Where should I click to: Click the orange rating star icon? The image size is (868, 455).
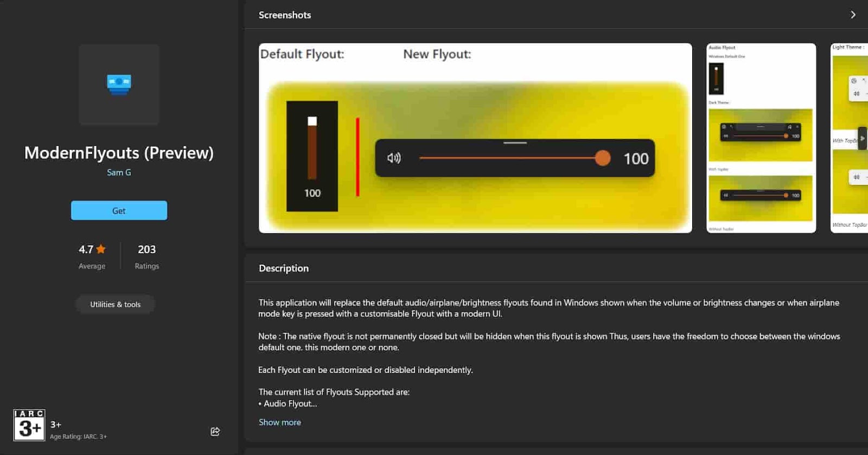tap(101, 249)
